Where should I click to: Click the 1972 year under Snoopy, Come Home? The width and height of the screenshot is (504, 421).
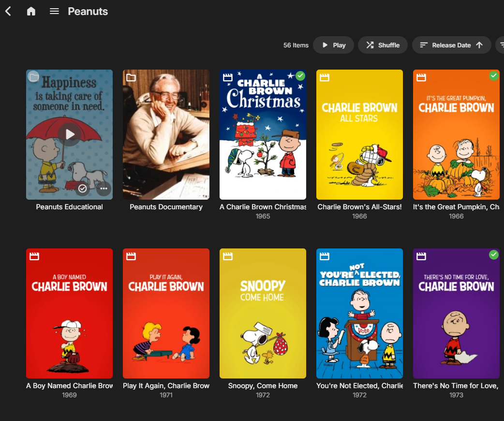tap(263, 395)
